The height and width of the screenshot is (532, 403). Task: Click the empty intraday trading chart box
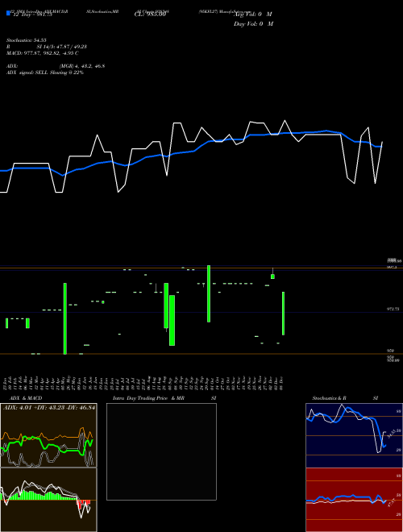[x=161, y=451]
